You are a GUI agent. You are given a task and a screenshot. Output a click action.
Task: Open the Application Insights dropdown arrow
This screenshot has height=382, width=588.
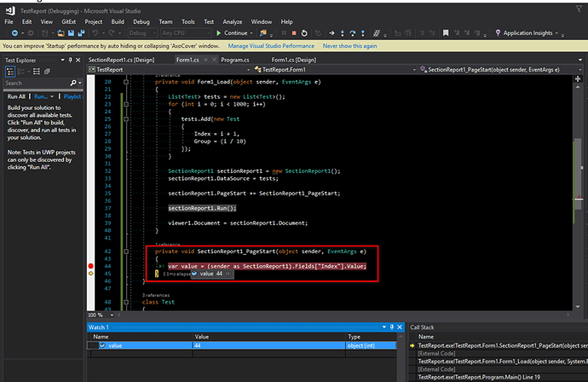tap(556, 33)
